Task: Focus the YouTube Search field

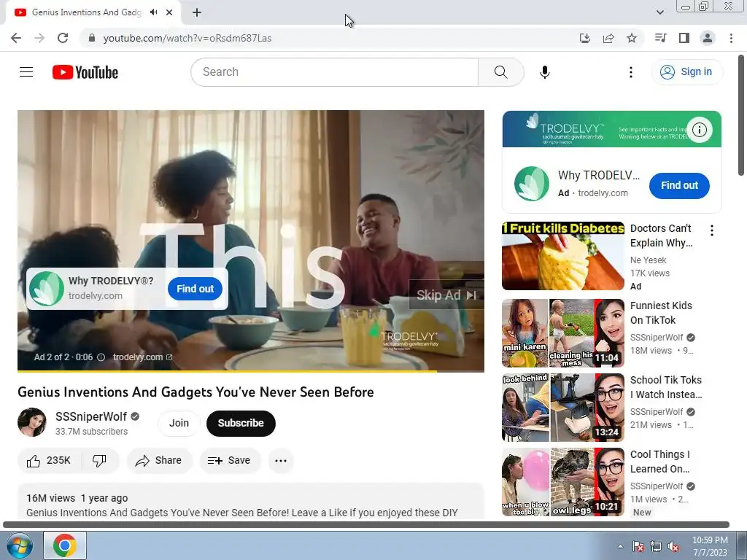Action: [335, 72]
